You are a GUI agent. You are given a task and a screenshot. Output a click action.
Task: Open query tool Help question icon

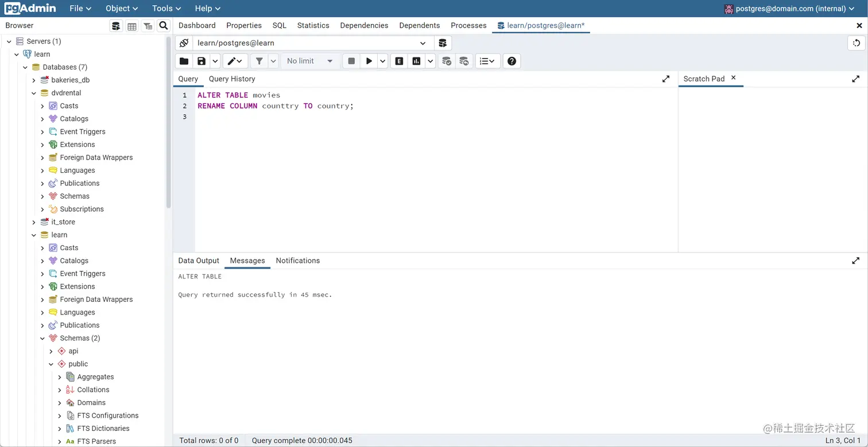512,61
